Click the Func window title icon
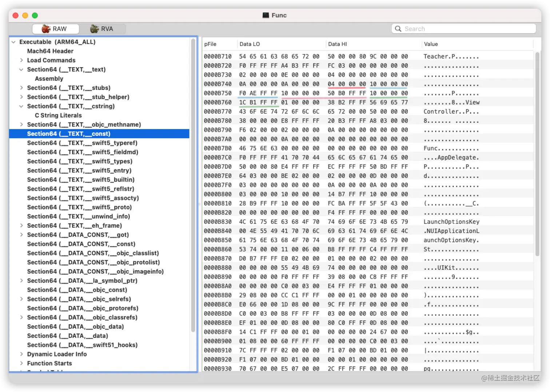 [266, 15]
